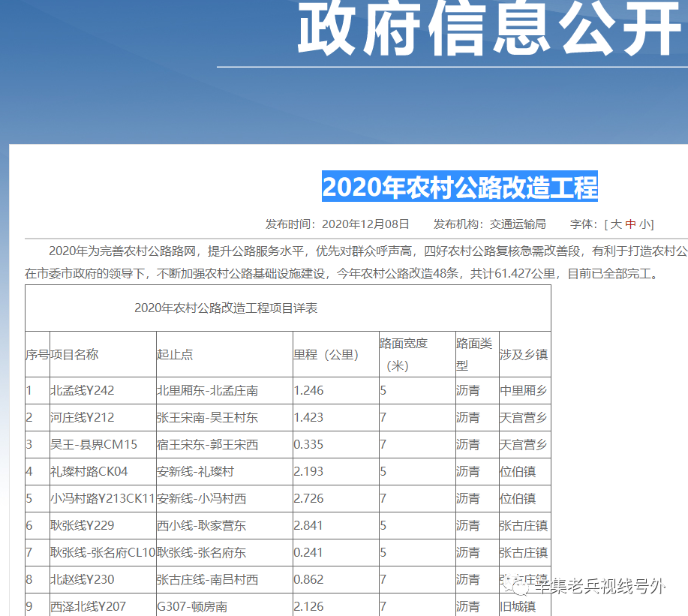The height and width of the screenshot is (616, 688).
Task: Click project name 小冯村路Y213CK11
Action: pos(103,498)
